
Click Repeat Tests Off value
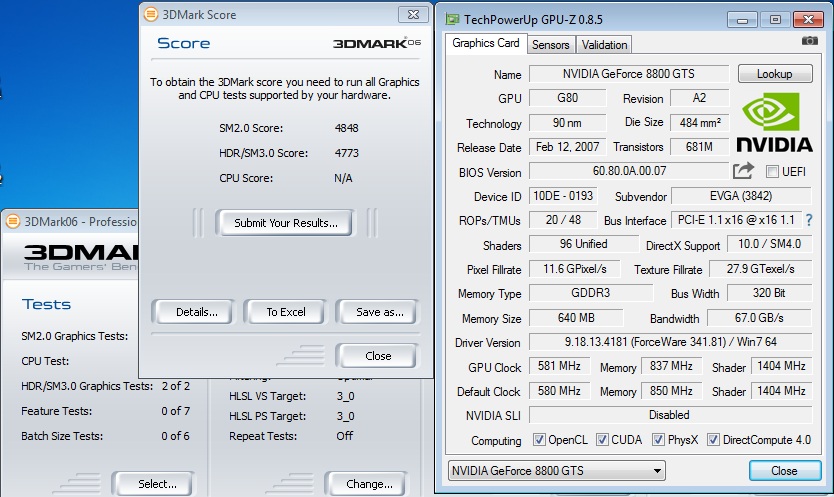click(x=345, y=436)
